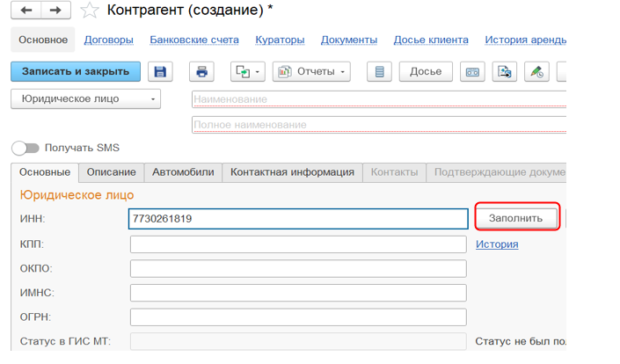Save the record with the floppy disk icon
Image resolution: width=620 pixels, height=364 pixels.
coord(159,72)
